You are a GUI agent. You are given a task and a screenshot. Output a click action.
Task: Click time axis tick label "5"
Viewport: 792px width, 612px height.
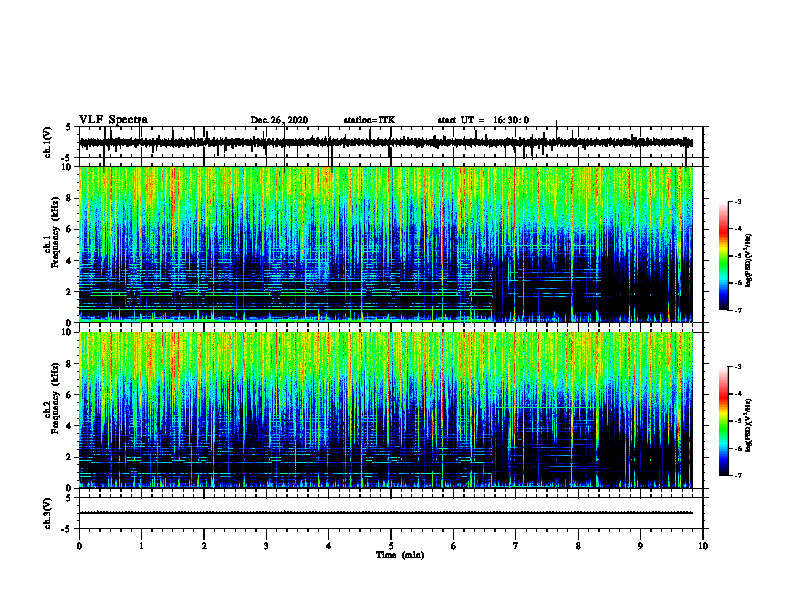(x=391, y=546)
